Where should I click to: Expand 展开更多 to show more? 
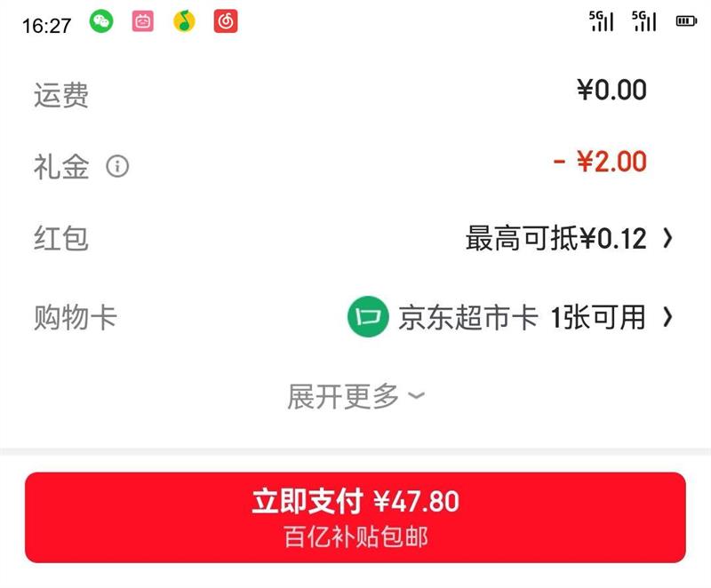(356, 396)
